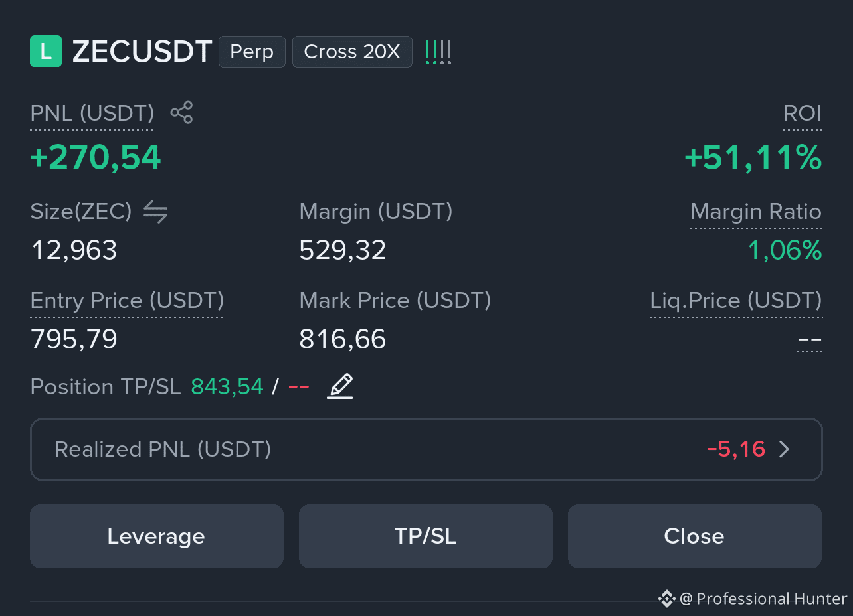Click the Liq.Price (USDT) label

[x=736, y=301]
